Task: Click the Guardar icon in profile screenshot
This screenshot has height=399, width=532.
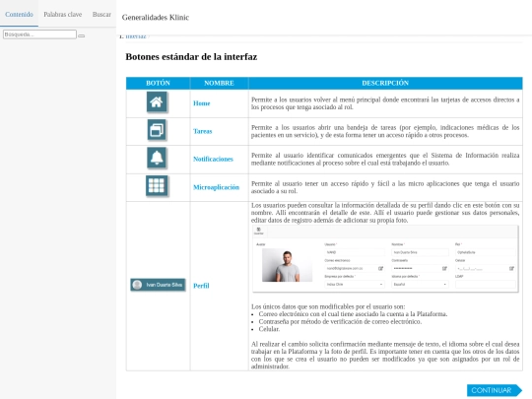Action: 258,231
